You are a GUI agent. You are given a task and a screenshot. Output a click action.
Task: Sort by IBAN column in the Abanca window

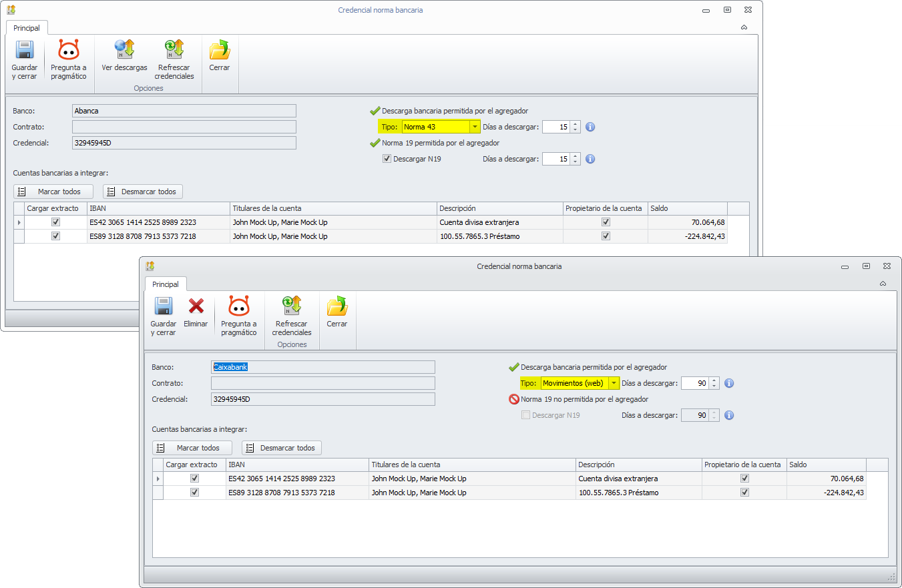point(158,208)
